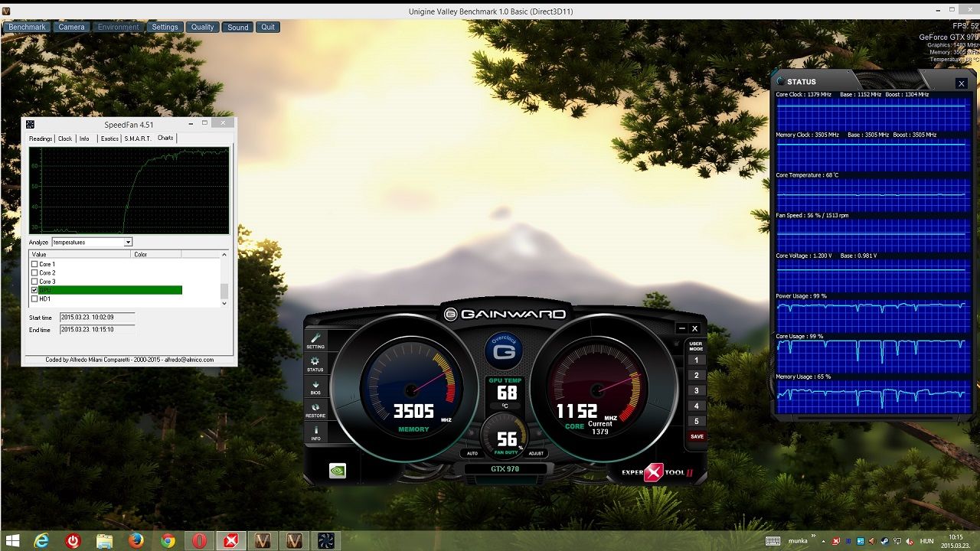Open File Explorer from taskbar
The width and height of the screenshot is (980, 551).
(104, 541)
